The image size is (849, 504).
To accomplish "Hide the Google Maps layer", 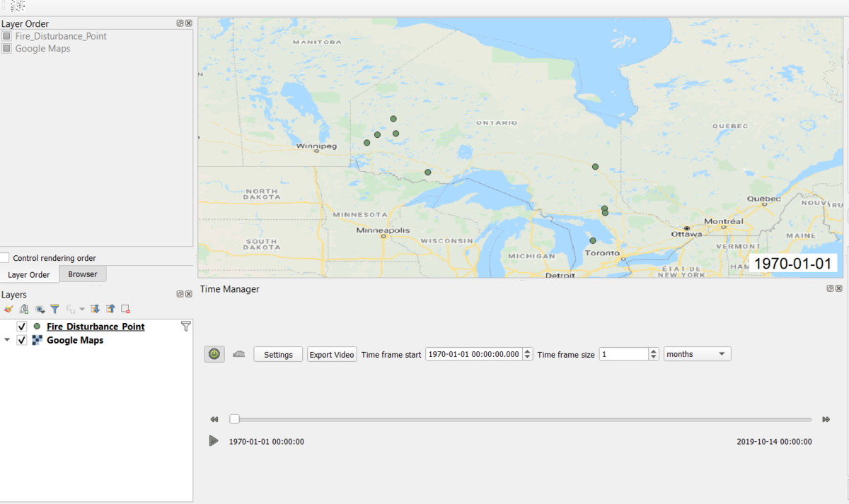I will pos(22,340).
